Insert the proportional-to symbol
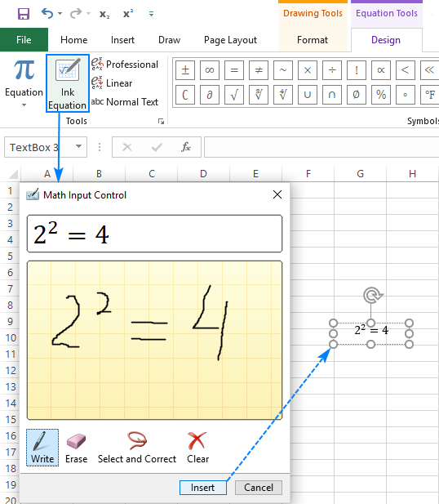439x504 pixels. (381, 70)
